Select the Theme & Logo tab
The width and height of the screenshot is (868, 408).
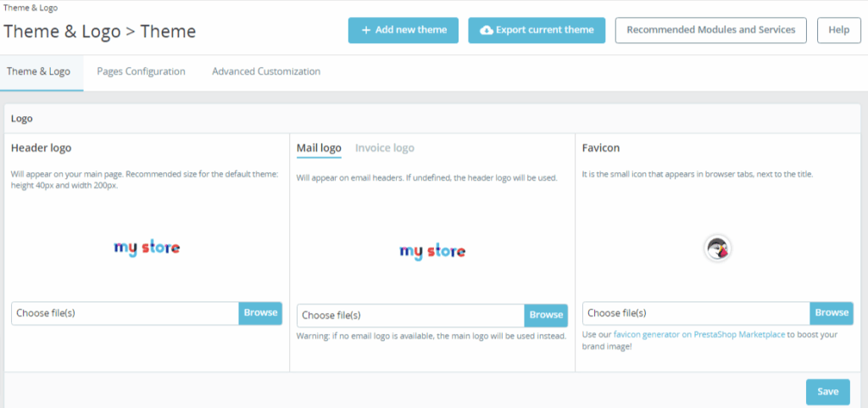point(39,72)
